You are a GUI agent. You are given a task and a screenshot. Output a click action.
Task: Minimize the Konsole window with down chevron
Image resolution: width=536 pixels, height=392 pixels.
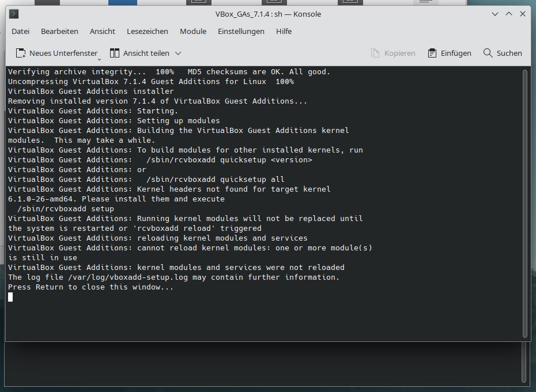pyautogui.click(x=495, y=14)
